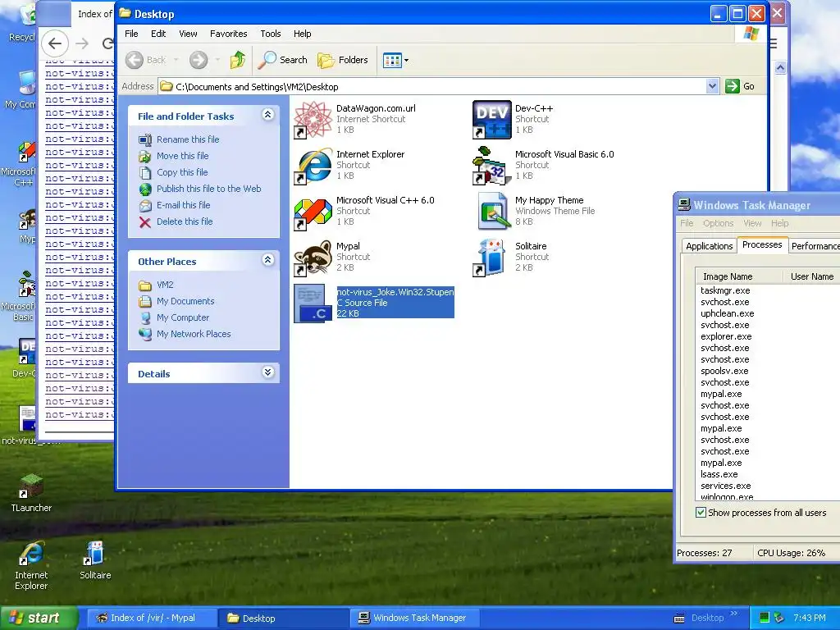Switch to Windows Task Manager taskbar button
Screen dimensions: 840x630
[414, 618]
